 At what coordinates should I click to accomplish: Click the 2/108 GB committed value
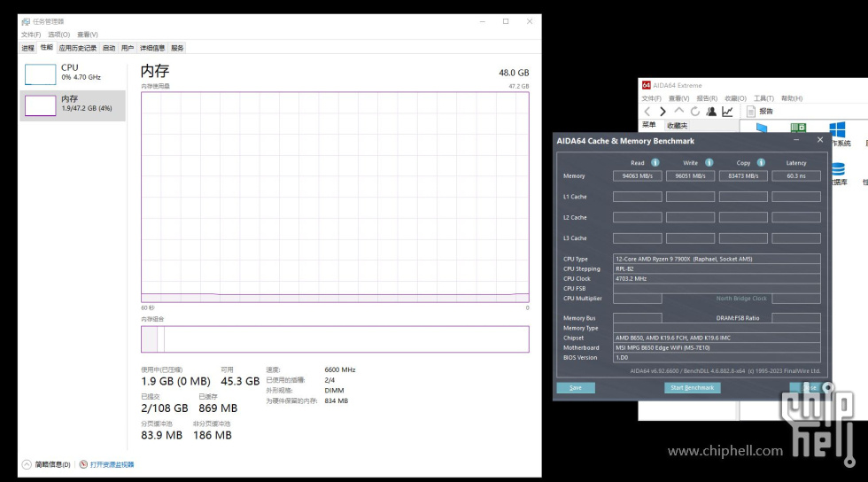coord(165,408)
